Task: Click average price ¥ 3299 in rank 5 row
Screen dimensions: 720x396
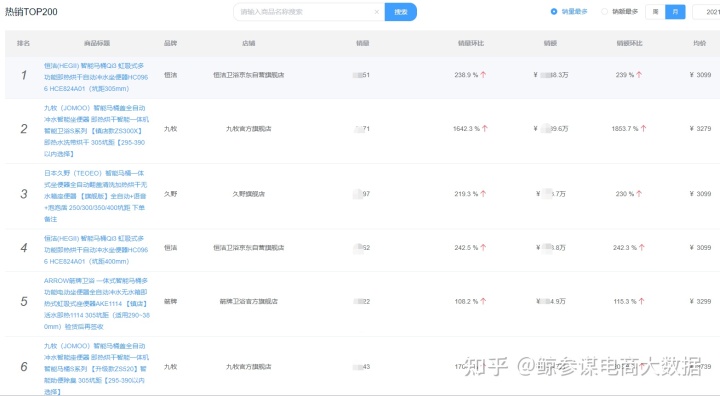Action: click(700, 302)
